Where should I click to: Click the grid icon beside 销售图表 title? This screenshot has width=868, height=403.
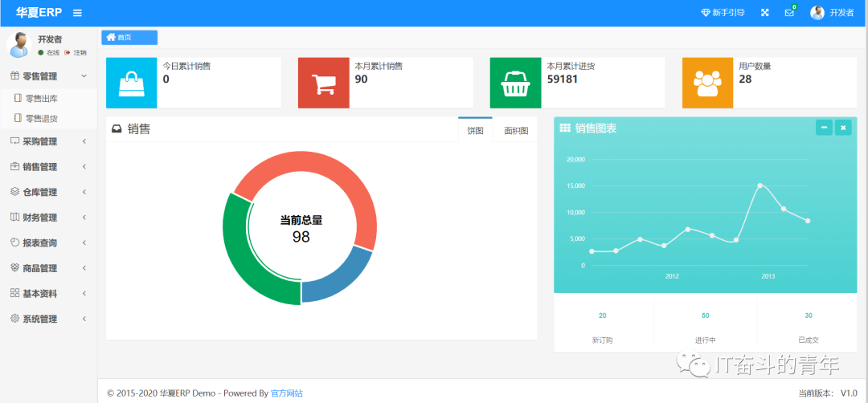click(565, 128)
